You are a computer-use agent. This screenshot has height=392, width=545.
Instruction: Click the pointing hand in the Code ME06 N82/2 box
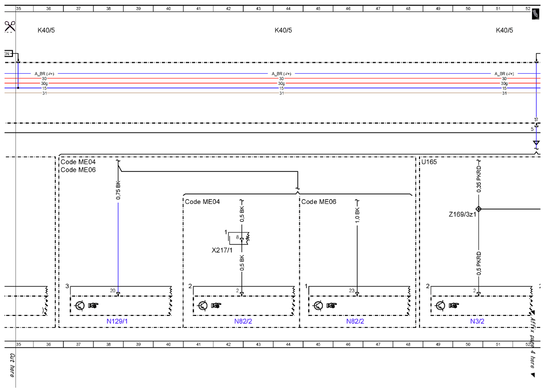tap(331, 305)
